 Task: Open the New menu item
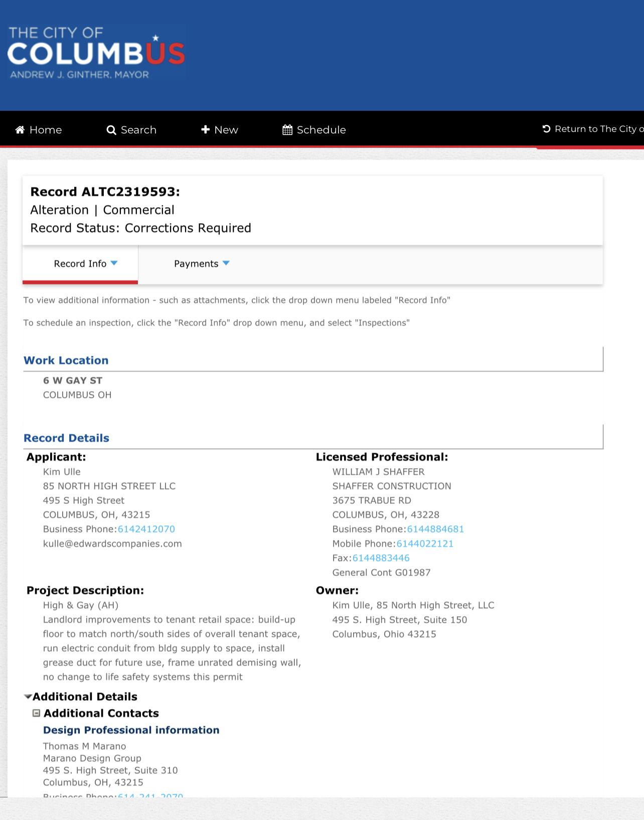point(219,130)
